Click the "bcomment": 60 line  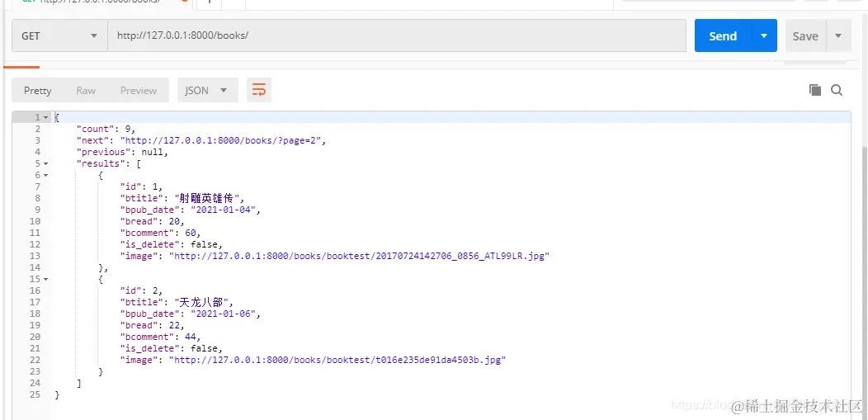[x=161, y=233]
